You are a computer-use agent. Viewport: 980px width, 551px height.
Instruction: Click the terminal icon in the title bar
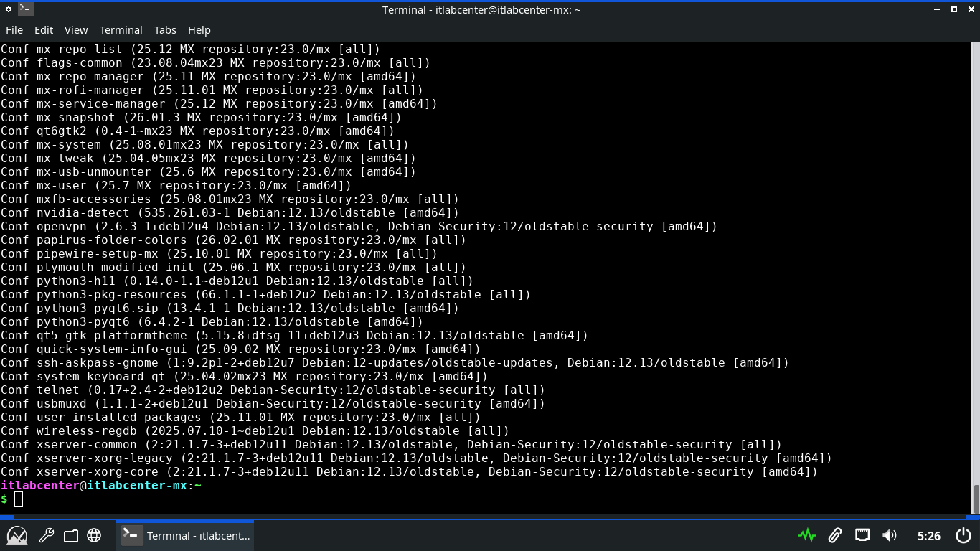[x=25, y=9]
